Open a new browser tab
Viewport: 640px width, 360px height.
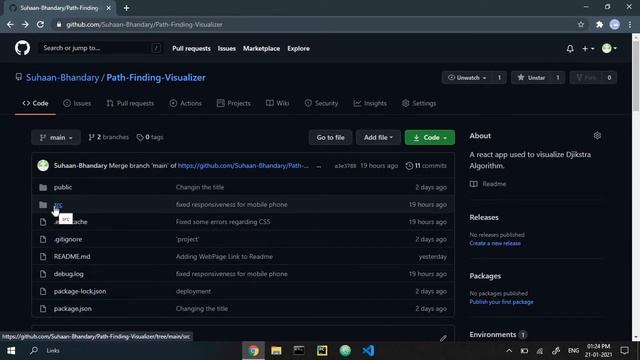(x=127, y=8)
